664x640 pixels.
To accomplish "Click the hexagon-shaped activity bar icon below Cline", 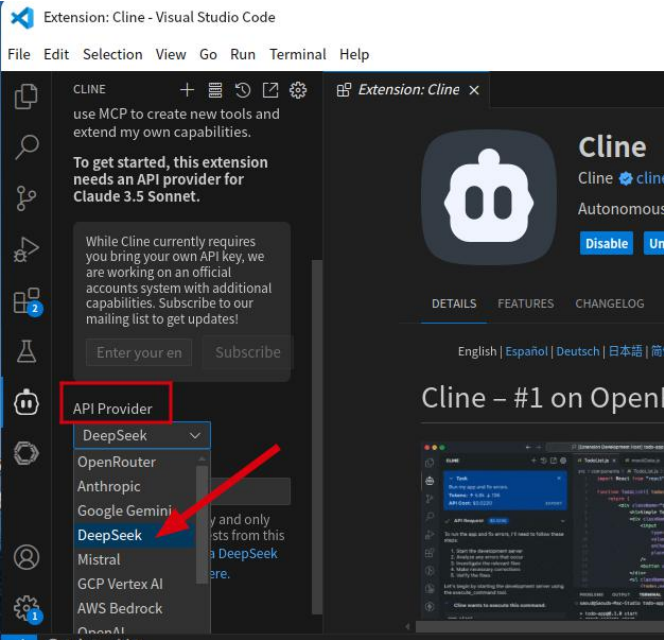I will (x=26, y=453).
